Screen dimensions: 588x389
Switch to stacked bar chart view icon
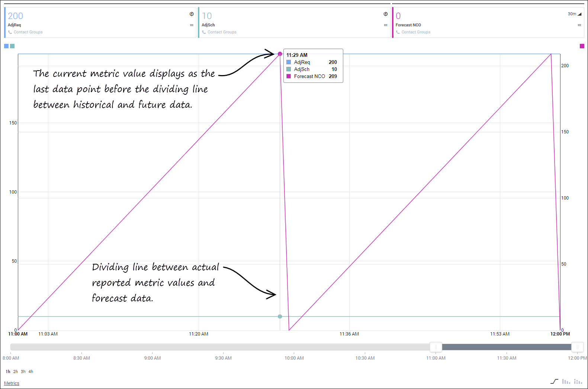pyautogui.click(x=578, y=382)
